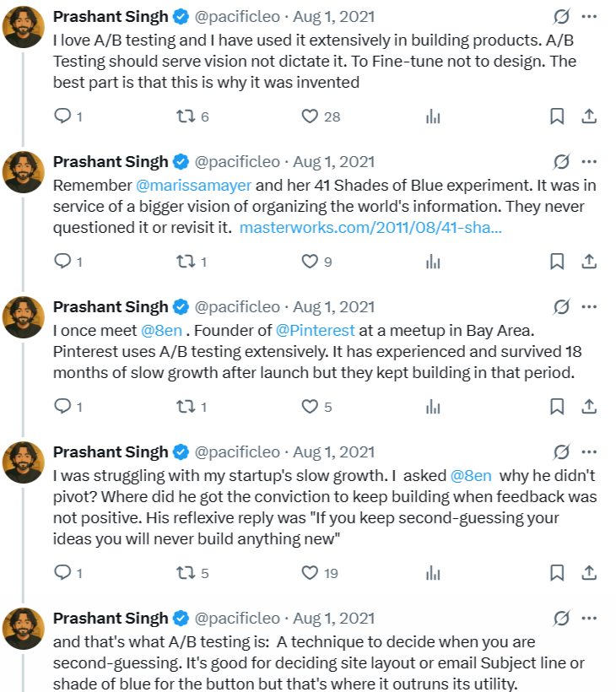Open more options on the first tweet
616x692 pixels.
589,17
